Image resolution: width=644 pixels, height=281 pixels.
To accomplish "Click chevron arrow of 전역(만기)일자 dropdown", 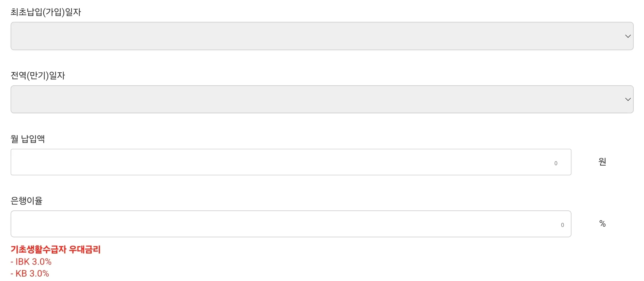I will [628, 99].
